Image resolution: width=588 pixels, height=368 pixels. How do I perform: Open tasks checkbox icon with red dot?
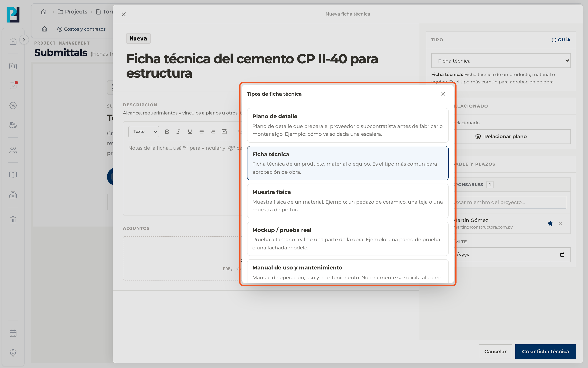[x=13, y=85]
